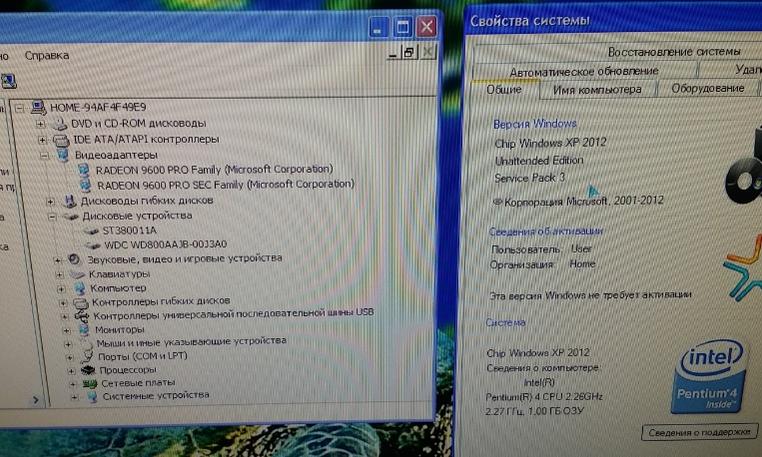Viewport: 762px width, 457px height.
Task: Expand the Компьютер node
Action: pos(61,289)
